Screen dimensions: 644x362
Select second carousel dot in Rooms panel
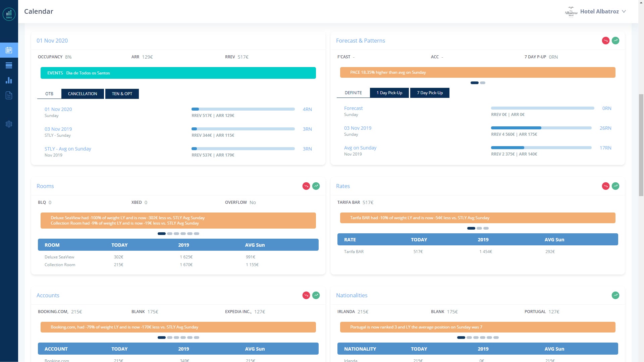170,234
